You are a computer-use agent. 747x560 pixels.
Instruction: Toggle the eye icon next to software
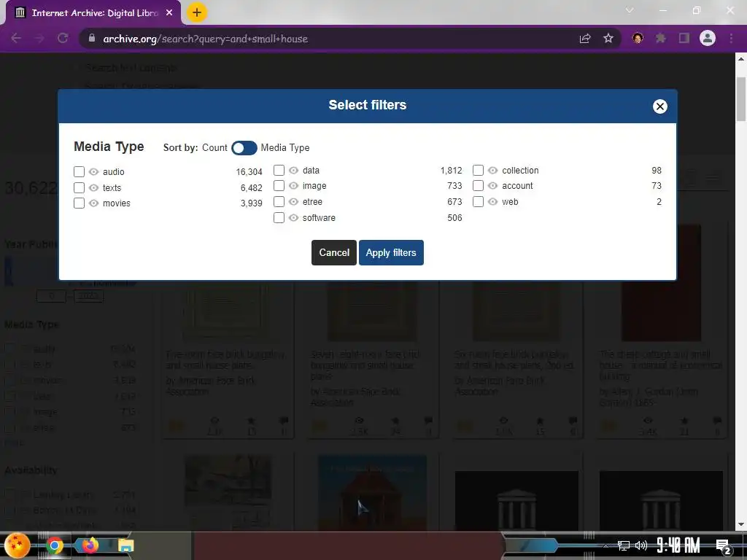(293, 217)
